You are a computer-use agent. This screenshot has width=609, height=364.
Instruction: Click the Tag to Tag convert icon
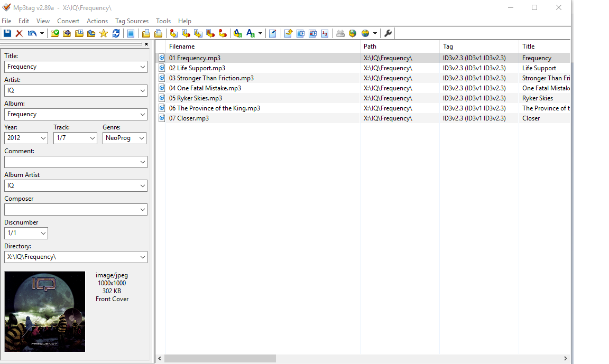tap(223, 33)
